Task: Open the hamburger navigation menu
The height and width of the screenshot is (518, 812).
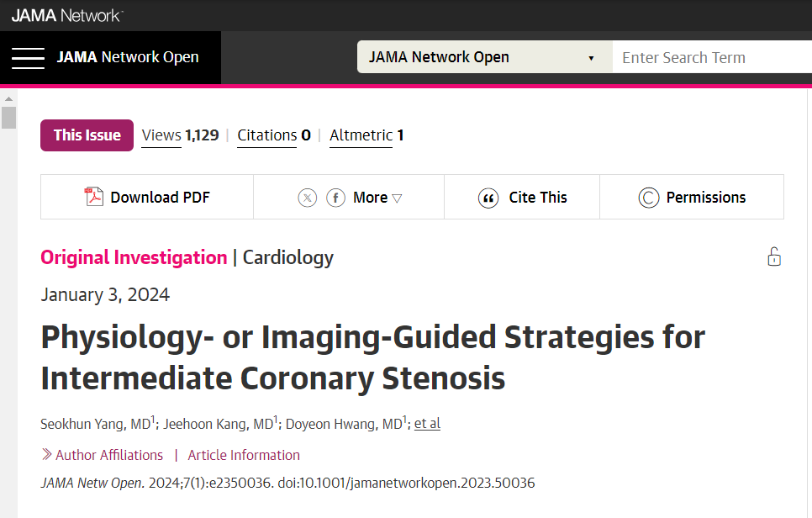Action: click(28, 57)
